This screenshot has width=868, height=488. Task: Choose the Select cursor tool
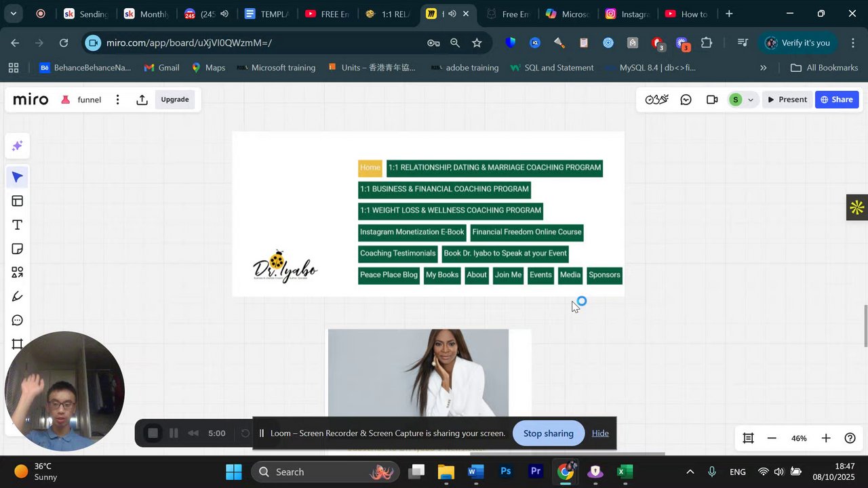tap(17, 178)
